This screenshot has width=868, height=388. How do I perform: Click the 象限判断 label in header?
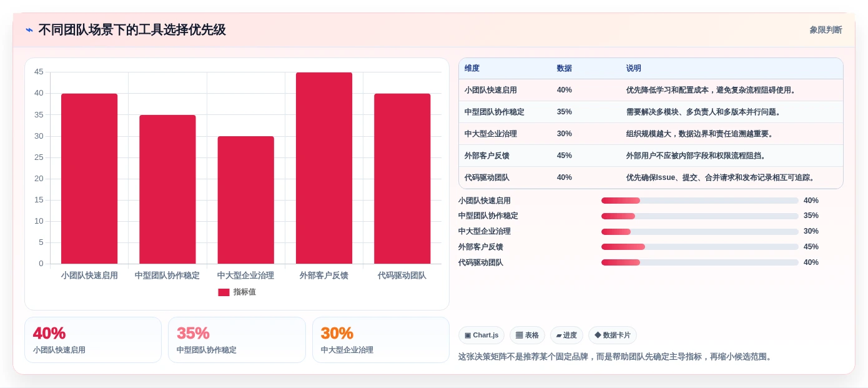(x=826, y=30)
